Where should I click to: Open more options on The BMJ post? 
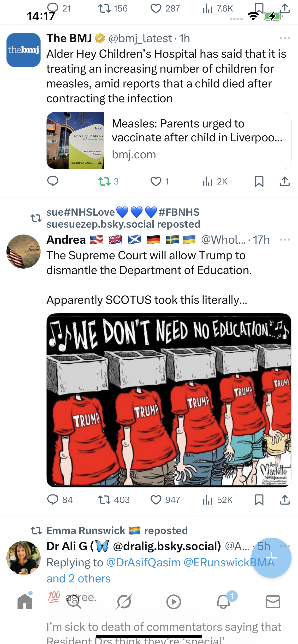pyautogui.click(x=285, y=38)
